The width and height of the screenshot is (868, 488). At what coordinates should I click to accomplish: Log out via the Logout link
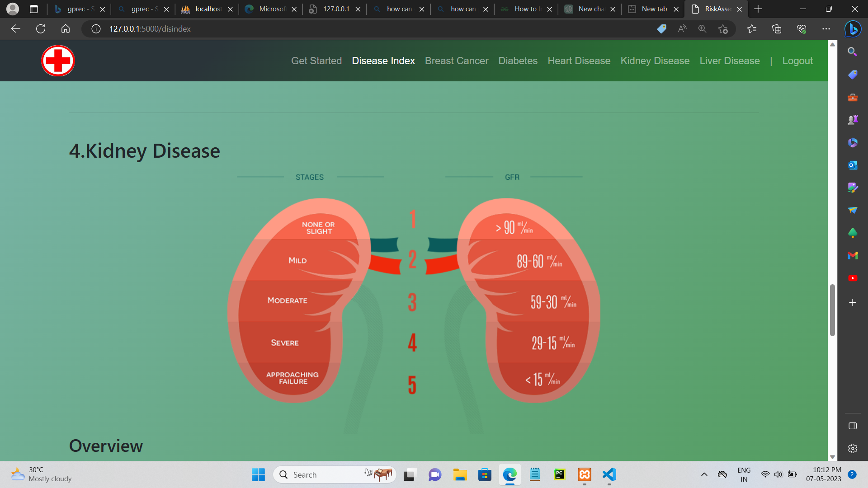(x=797, y=61)
